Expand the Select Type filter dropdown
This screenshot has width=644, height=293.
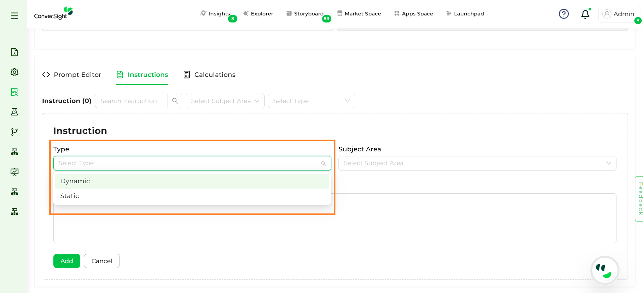311,101
